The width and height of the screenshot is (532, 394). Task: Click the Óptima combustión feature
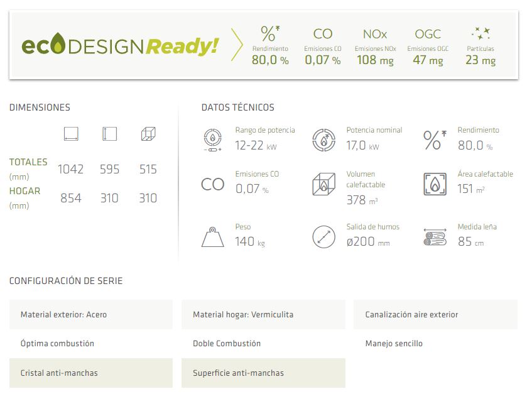click(x=57, y=344)
